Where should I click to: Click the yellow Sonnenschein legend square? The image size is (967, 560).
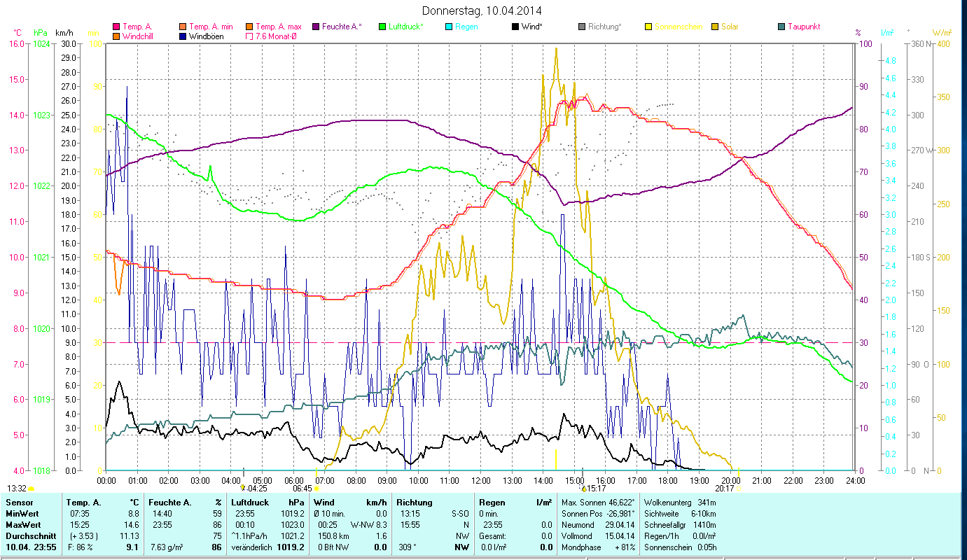[x=649, y=27]
